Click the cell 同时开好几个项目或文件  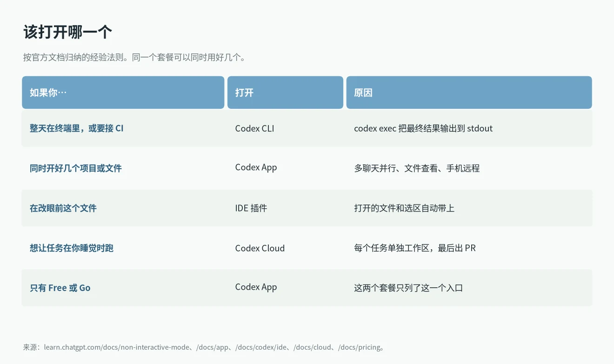click(76, 168)
